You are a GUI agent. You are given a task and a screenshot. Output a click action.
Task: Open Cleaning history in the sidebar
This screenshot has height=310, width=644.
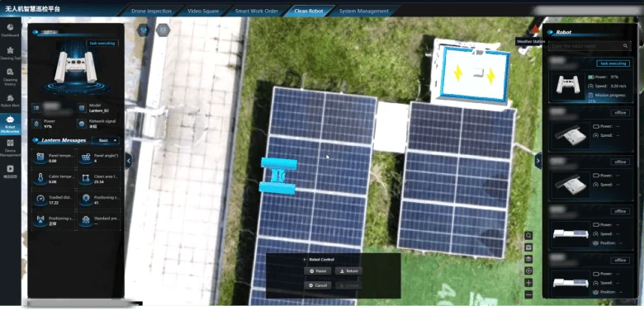pos(10,77)
